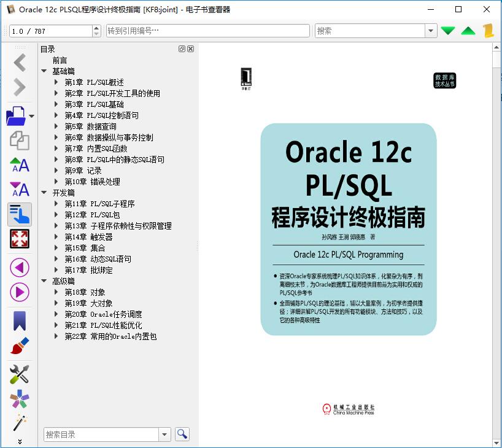The height and width of the screenshot is (448, 502).
Task: Open 第20章 Oracle任务调度
Action: (x=104, y=314)
